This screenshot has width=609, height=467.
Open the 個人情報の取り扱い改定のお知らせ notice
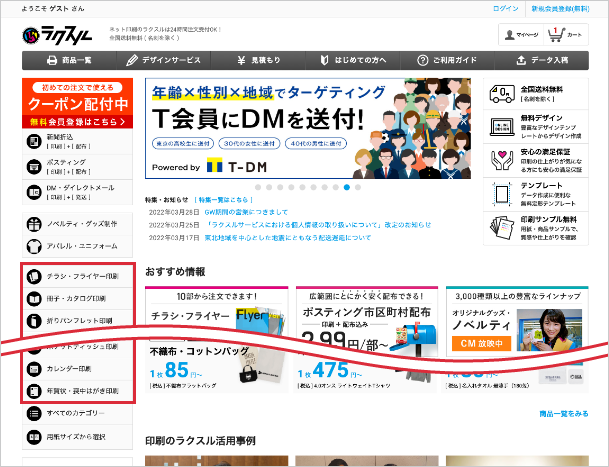click(318, 225)
